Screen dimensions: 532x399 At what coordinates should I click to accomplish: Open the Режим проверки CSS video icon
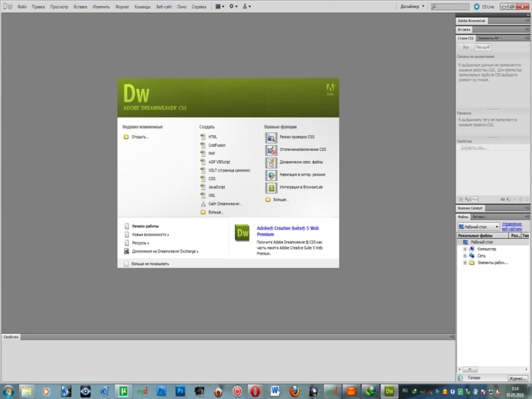click(x=271, y=138)
